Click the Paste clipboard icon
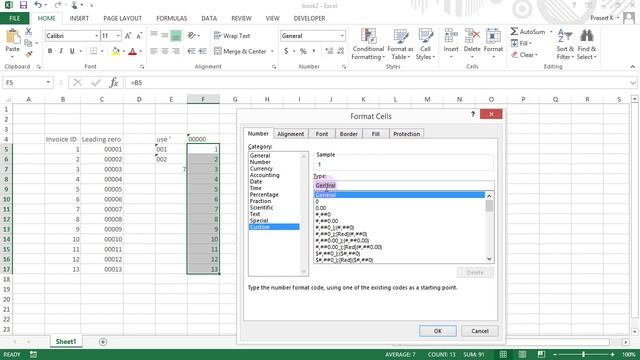Viewport: 640px width, 360px height. point(12,37)
